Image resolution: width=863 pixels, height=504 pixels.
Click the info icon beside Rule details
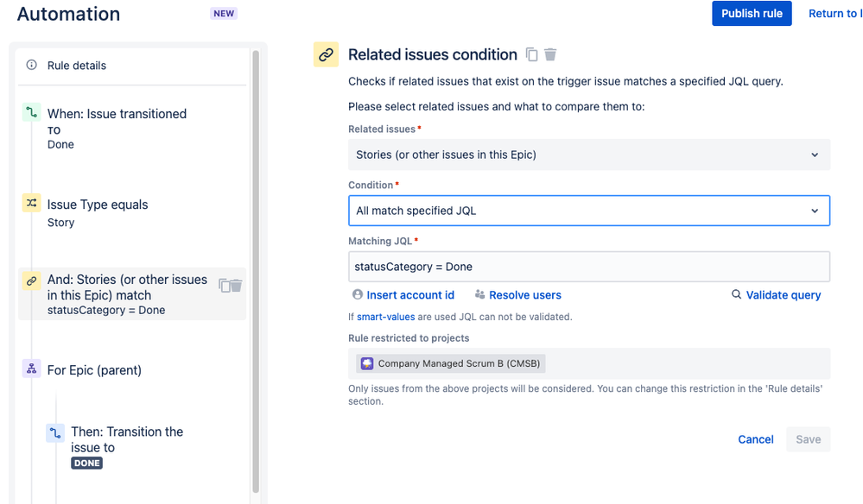click(x=32, y=66)
